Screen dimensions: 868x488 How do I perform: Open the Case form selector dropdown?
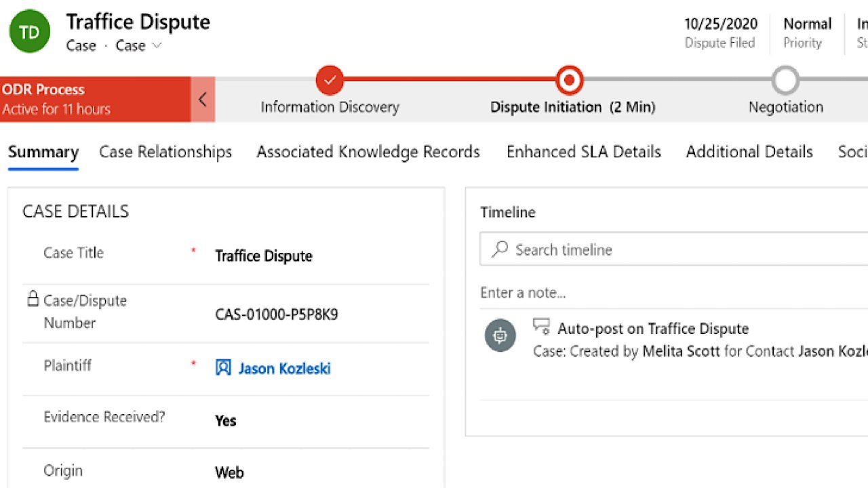coord(139,46)
